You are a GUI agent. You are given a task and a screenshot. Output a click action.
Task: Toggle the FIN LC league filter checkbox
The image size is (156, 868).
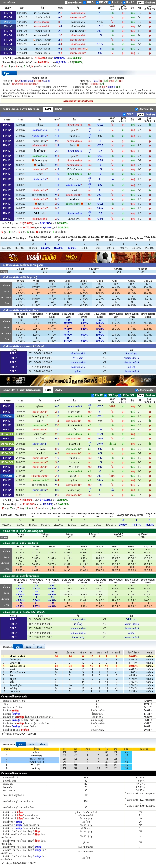coord(124,2)
